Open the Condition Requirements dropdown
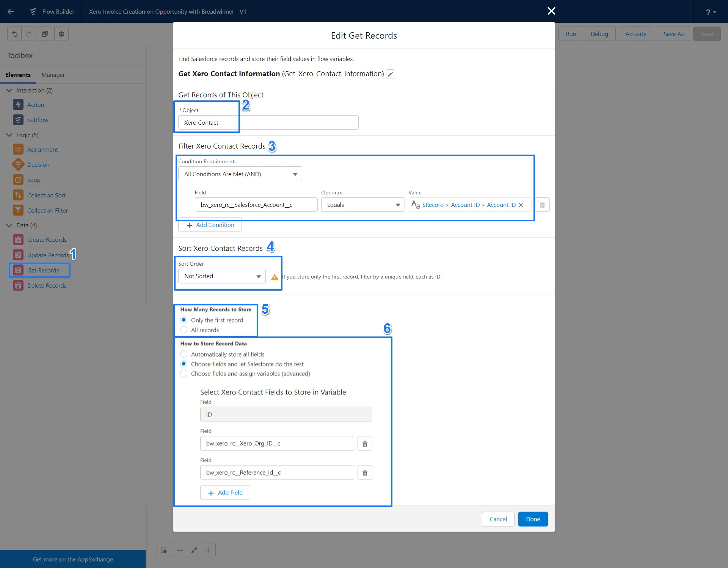The height and width of the screenshot is (568, 728). (240, 174)
